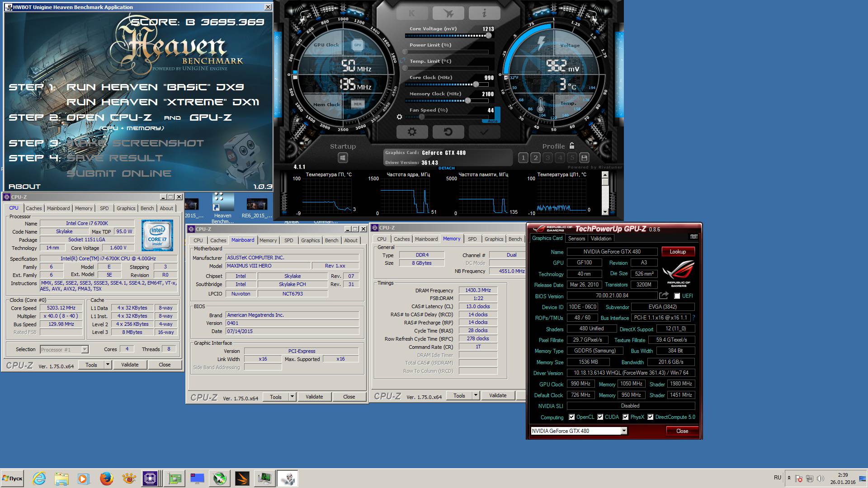868x488 pixels.
Task: Run Heaven Basic DX9 benchmark
Action: point(155,87)
